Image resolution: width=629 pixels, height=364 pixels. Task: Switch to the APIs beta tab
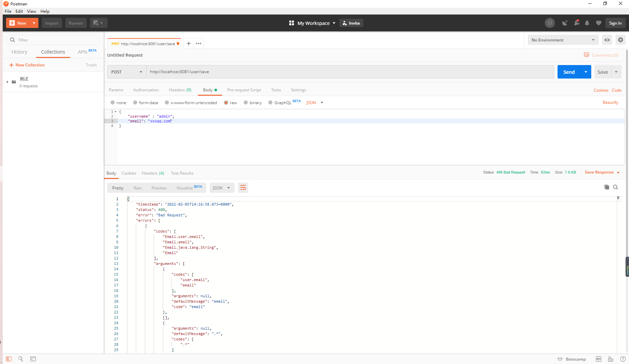87,52
